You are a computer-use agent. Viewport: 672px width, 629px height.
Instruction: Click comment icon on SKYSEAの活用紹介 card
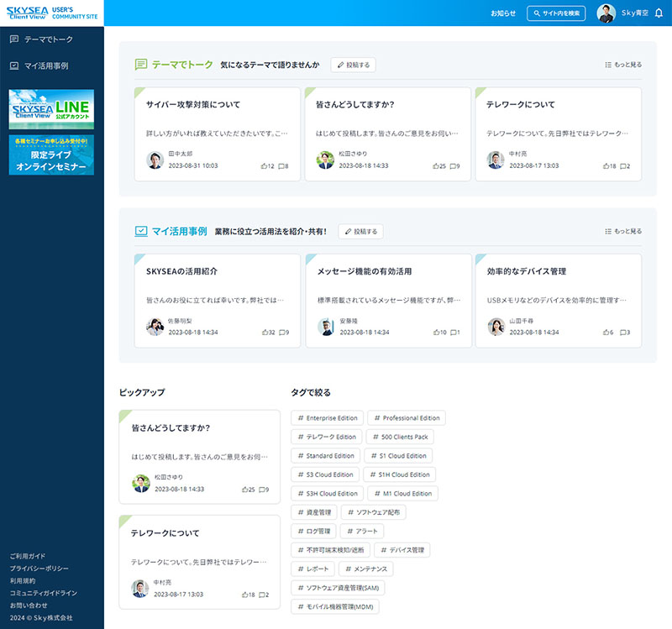pos(282,333)
